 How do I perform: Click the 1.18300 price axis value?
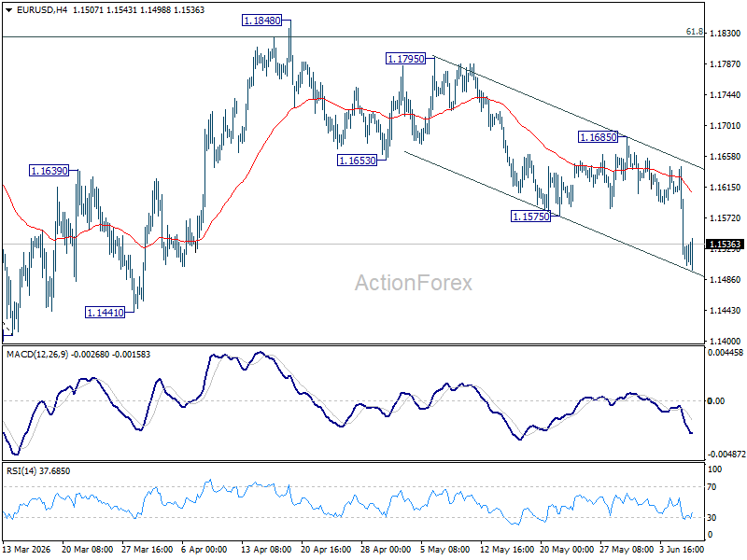726,34
